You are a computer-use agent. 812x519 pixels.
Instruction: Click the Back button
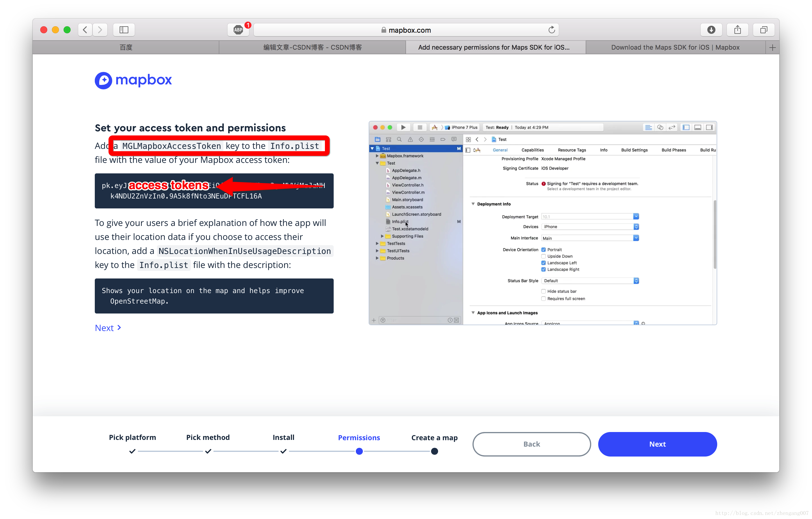(531, 444)
